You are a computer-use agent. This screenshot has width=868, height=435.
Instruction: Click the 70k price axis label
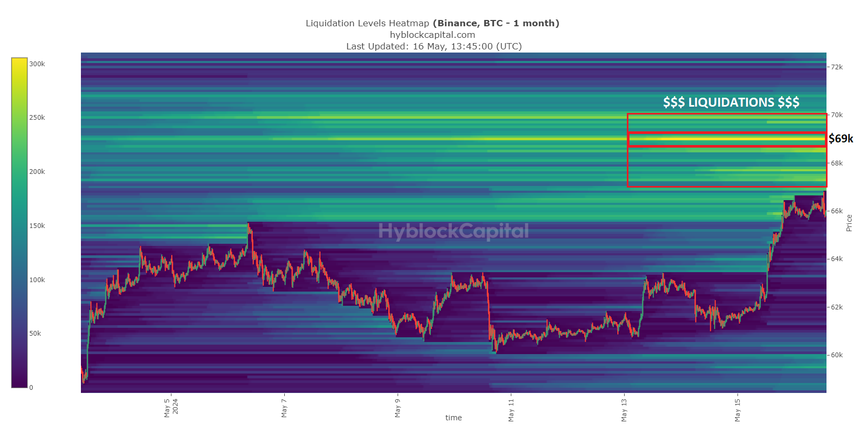[x=836, y=115]
